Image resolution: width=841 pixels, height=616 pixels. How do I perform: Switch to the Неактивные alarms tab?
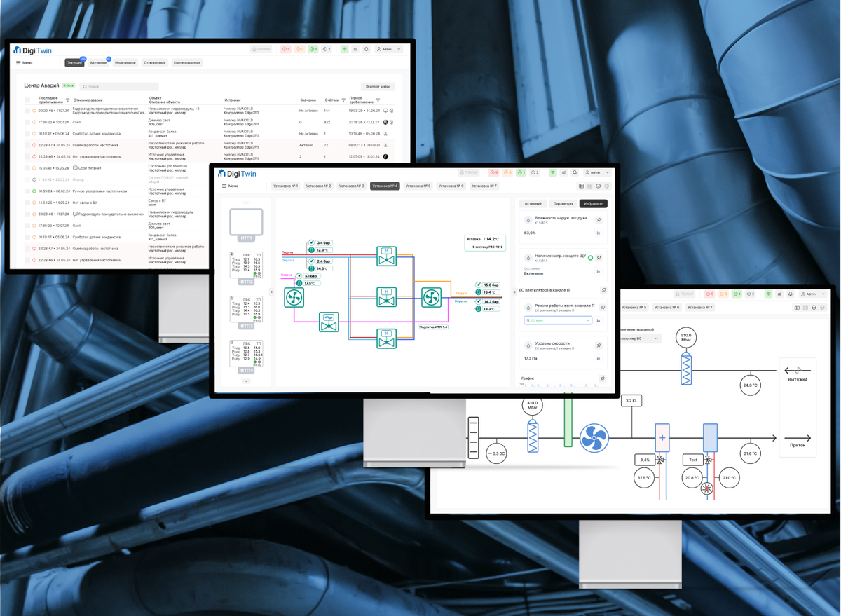click(x=125, y=62)
